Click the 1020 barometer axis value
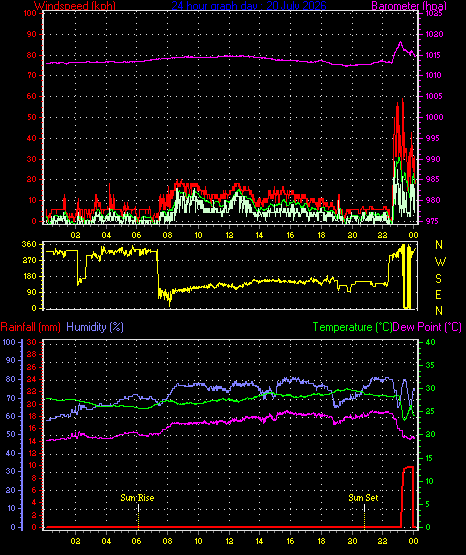The image size is (466, 555). point(435,34)
